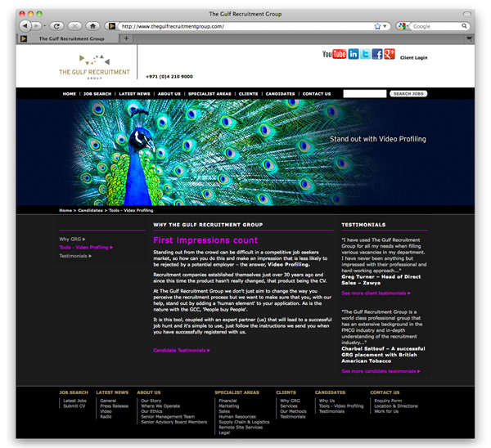
Task: Open a new tab with the plus button
Action: coord(126,38)
